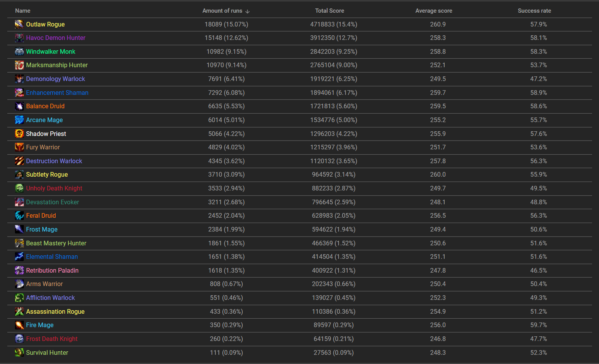Viewport: 599px width, 364px height.
Task: Click the Unholy Death Knight spec icon
Action: tap(19, 188)
